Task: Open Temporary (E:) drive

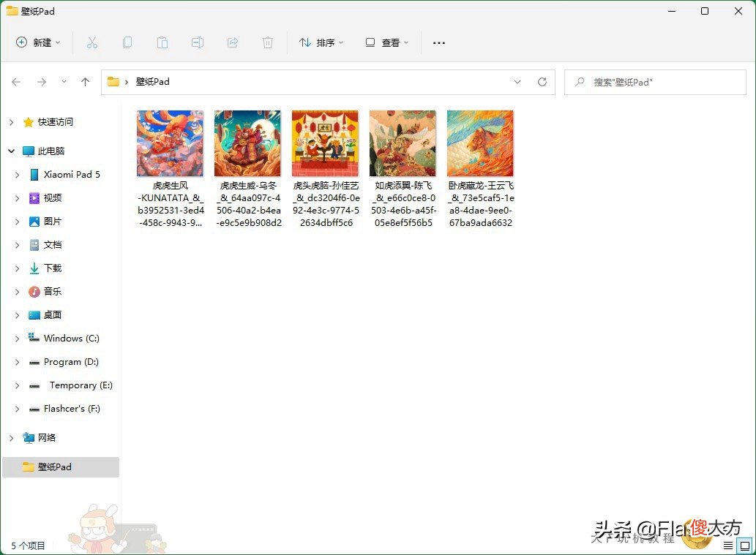Action: pyautogui.click(x=81, y=385)
